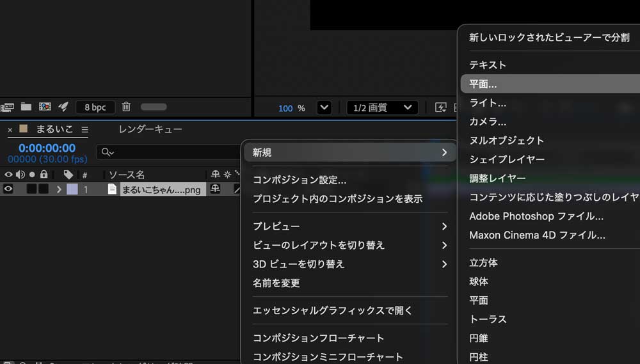This screenshot has width=640, height=364.
Task: Click the 0:00:00:00 current timecode
Action: click(47, 148)
